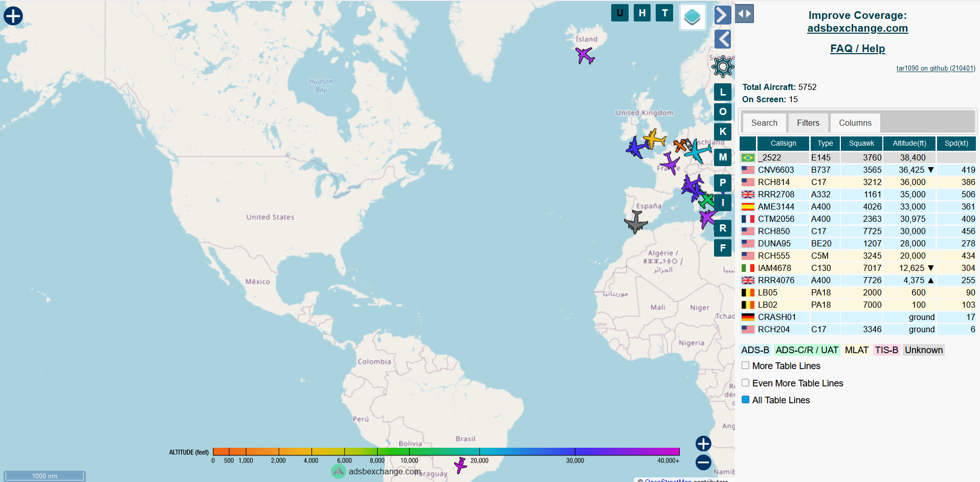980x482 pixels.
Task: Click the U map toggle button
Action: tap(620, 13)
